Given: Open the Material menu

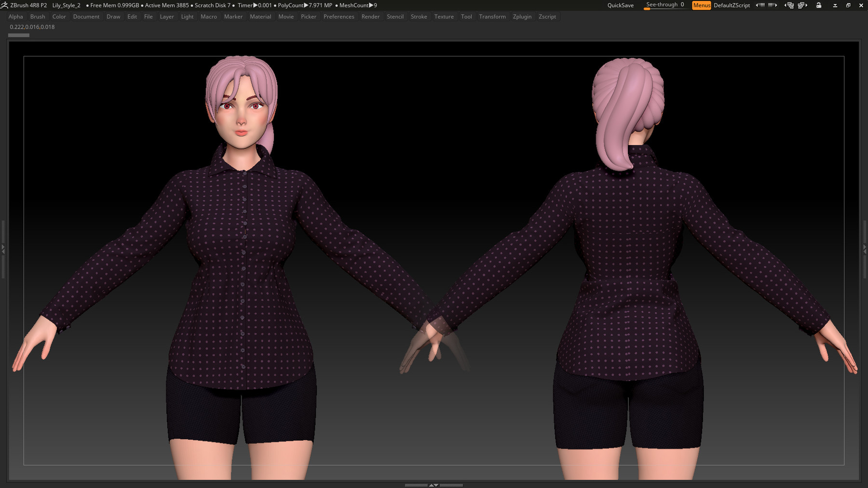Looking at the screenshot, I should (260, 16).
